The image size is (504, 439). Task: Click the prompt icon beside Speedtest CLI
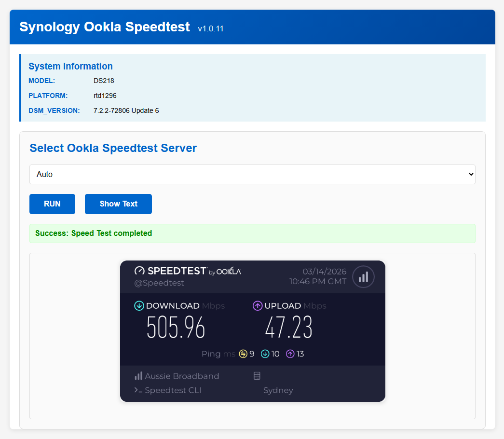(138, 391)
